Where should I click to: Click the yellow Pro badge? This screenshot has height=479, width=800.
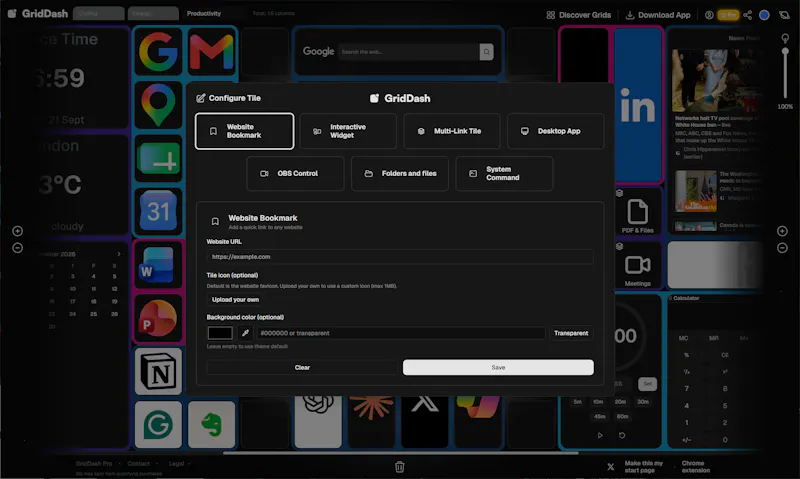click(x=728, y=15)
